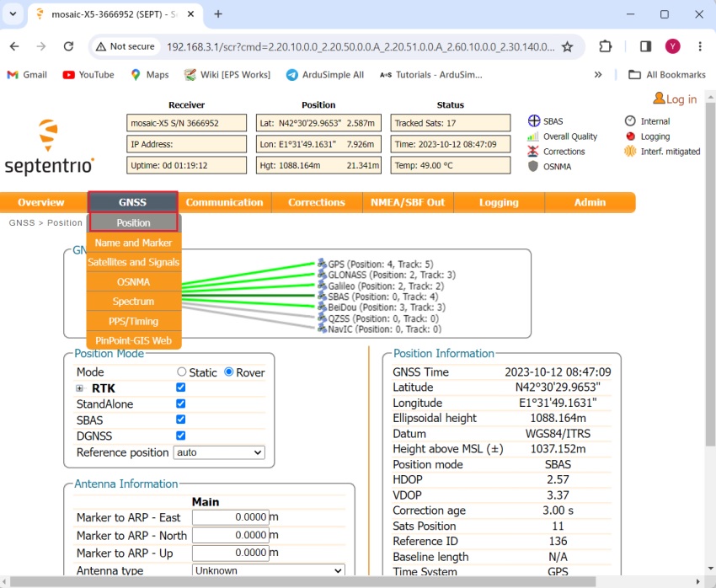Screen dimensions: 716x588
Task: Click the red Logging status icon
Action: [630, 136]
